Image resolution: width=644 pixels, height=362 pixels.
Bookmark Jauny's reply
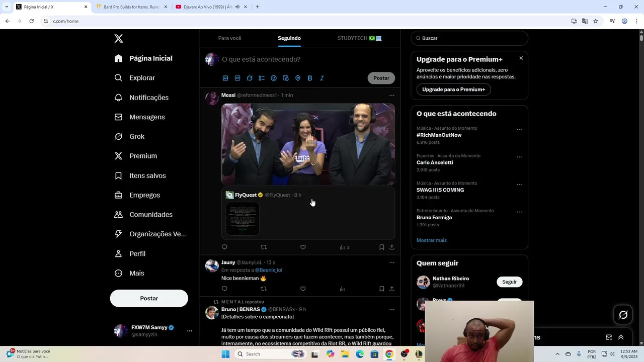click(382, 289)
